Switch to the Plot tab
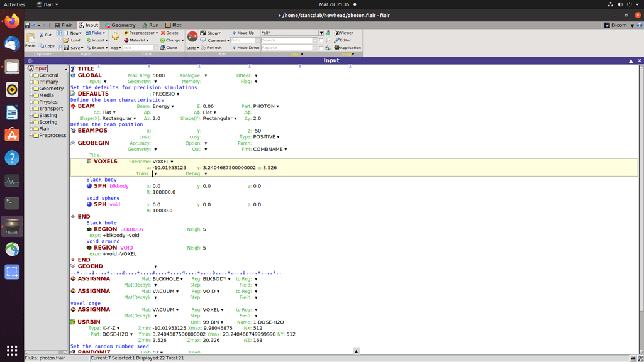This screenshot has height=362, width=644. coord(173,25)
